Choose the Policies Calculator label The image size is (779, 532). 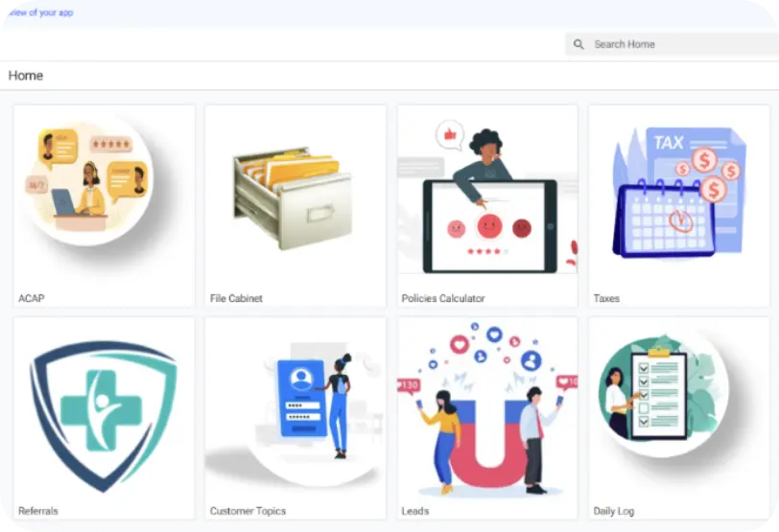[x=443, y=298]
